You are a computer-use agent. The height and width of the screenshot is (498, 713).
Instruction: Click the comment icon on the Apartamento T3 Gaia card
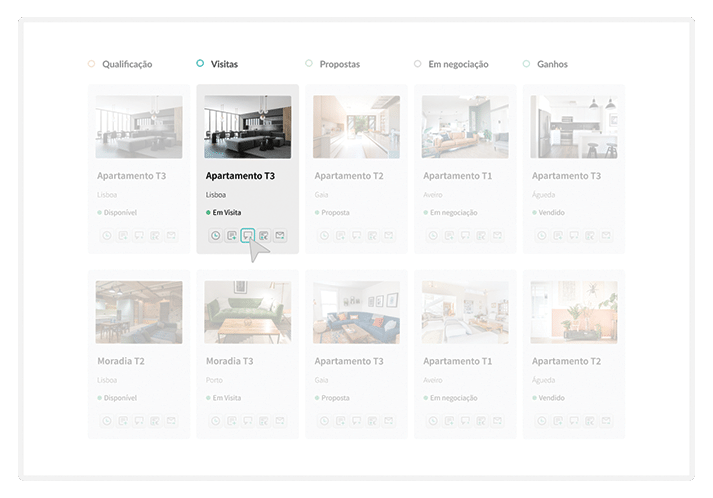[x=356, y=420]
